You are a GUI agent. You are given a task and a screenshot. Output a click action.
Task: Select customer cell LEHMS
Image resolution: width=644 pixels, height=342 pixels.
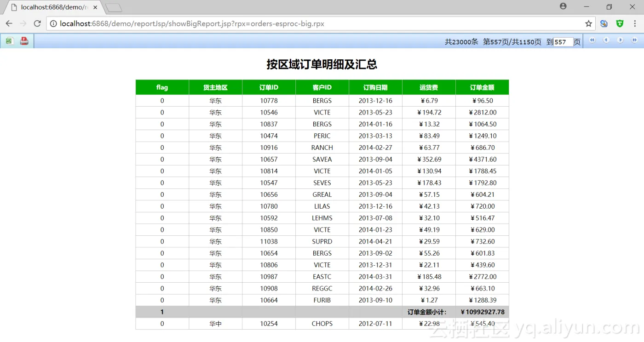(x=322, y=218)
